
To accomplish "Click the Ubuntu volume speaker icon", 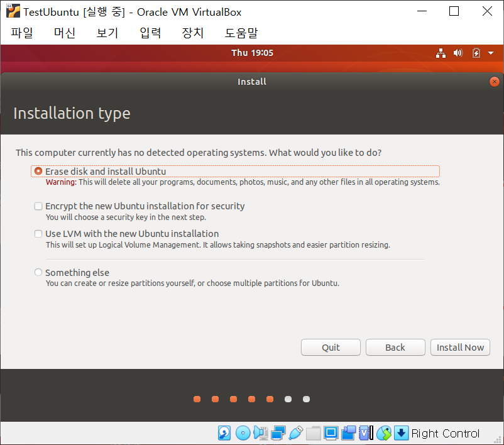I will pyautogui.click(x=458, y=53).
